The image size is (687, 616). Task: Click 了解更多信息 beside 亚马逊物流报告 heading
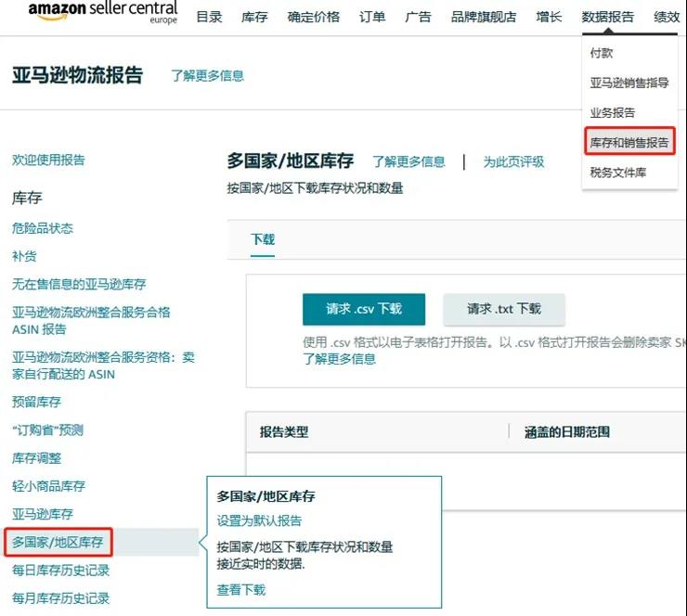(x=207, y=75)
